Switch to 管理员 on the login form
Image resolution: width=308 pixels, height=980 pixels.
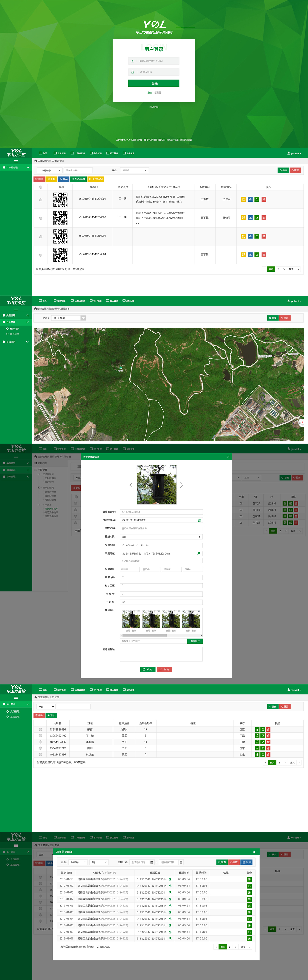[157, 93]
